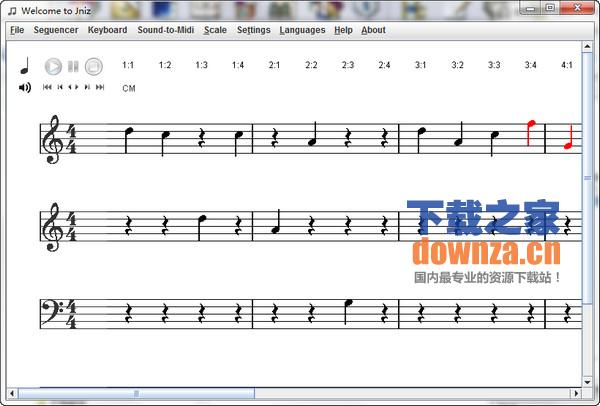Image resolution: width=600 pixels, height=406 pixels.
Task: Click the horizontal scrollbar right arrow
Action: (576, 393)
